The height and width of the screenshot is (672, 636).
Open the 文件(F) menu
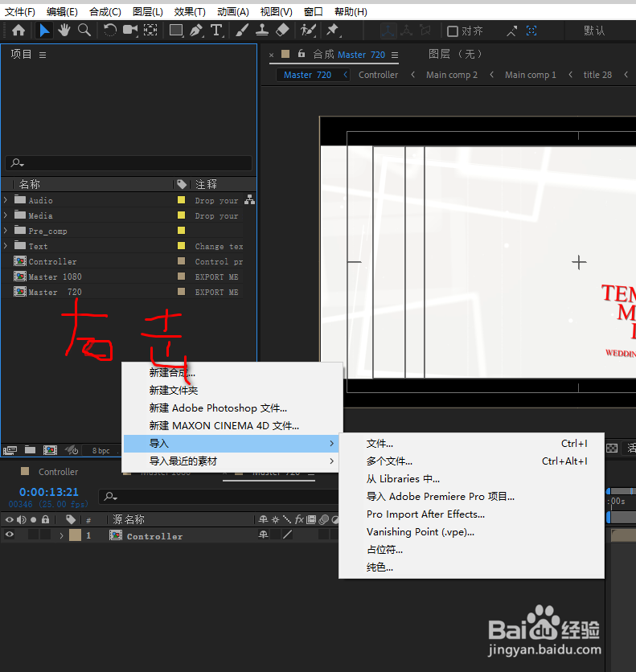(20, 12)
